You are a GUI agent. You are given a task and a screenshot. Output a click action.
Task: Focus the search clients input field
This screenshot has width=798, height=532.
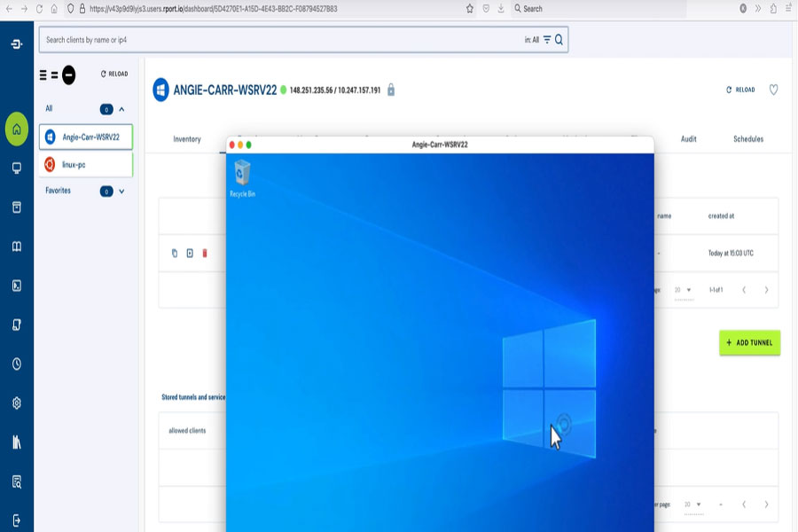(280, 40)
